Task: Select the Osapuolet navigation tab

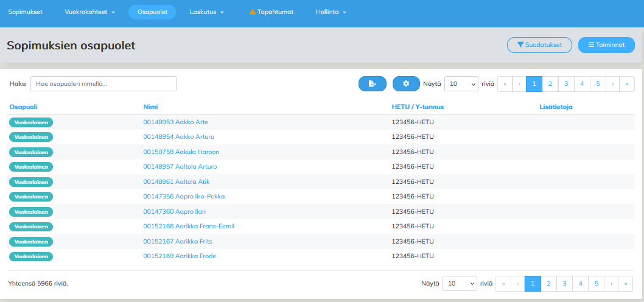Action: (x=152, y=12)
